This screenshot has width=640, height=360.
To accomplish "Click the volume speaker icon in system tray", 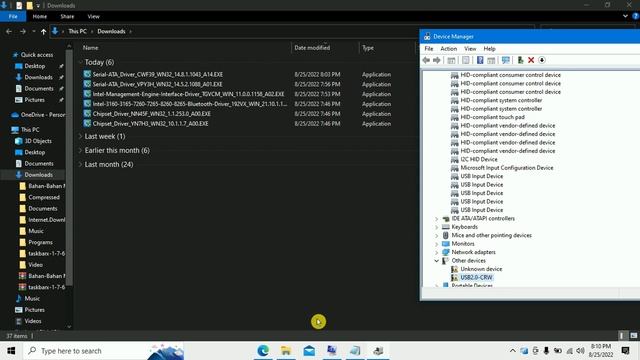I will coord(580,351).
